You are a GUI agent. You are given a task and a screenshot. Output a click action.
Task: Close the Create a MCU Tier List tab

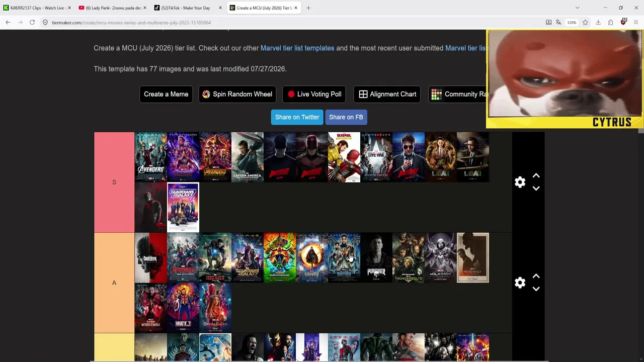[x=296, y=8]
